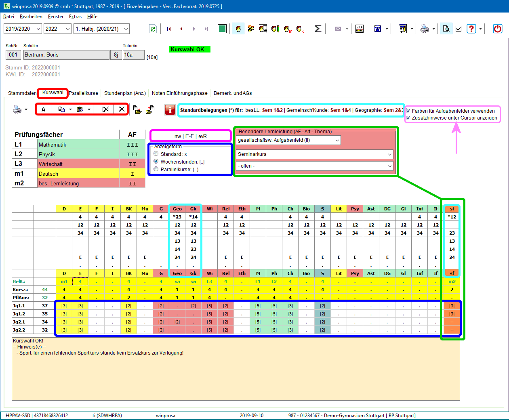Click the 'A' button in Kurswahl toolbar
Viewport: 509px width, 420px height.
click(44, 109)
